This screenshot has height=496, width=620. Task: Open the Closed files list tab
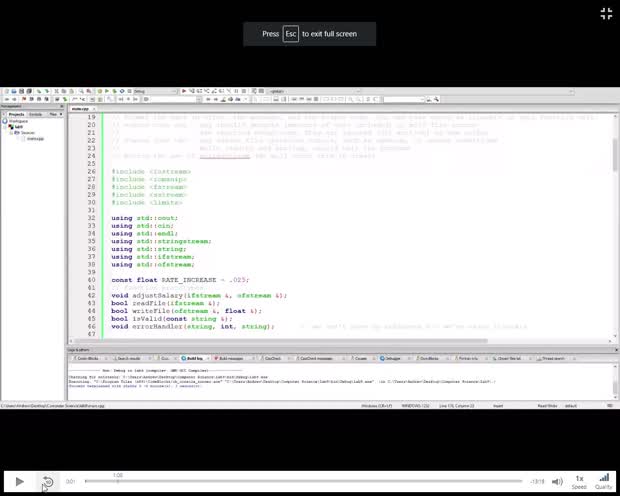(509, 358)
